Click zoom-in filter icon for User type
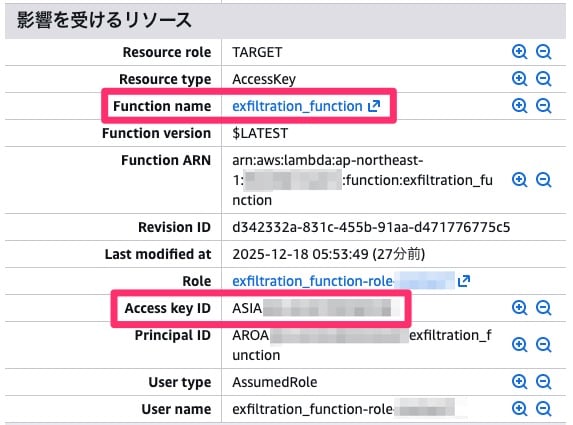Screen dimensions: 573x425 click(519, 382)
